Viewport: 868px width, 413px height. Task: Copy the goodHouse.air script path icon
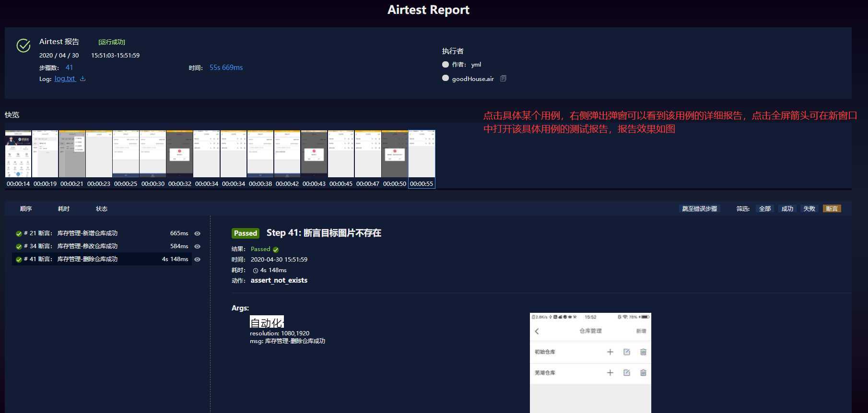click(x=503, y=79)
